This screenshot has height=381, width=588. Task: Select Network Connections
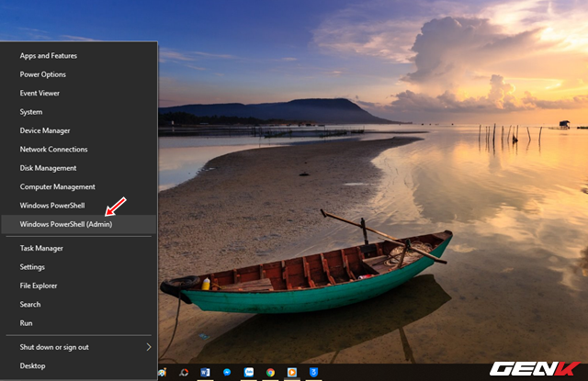pos(53,149)
